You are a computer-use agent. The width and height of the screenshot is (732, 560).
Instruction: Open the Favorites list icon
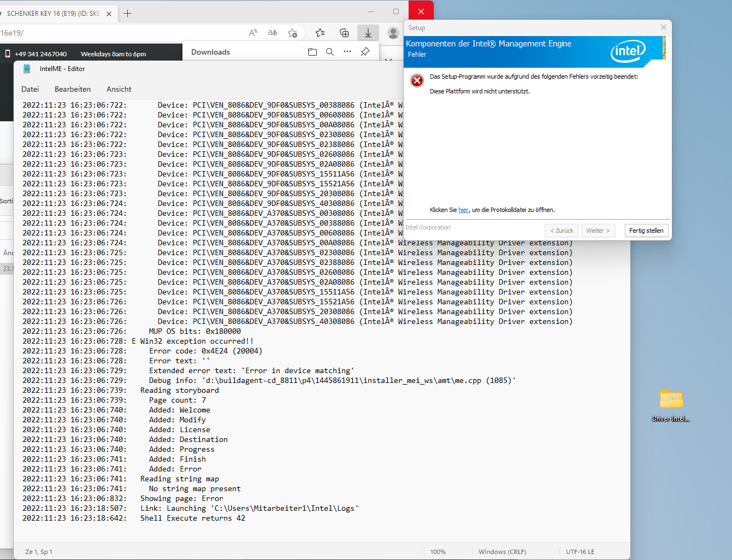(320, 33)
